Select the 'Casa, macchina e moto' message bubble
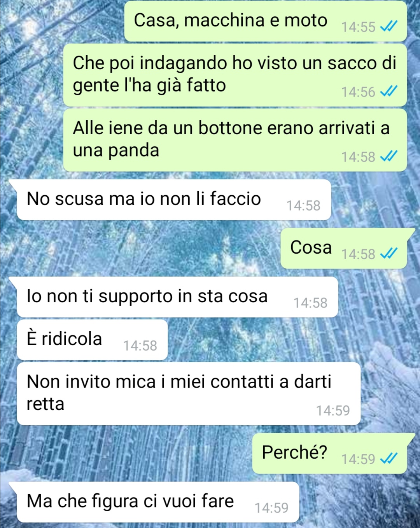Image resolution: width=420 pixels, height=528 pixels. point(265,21)
